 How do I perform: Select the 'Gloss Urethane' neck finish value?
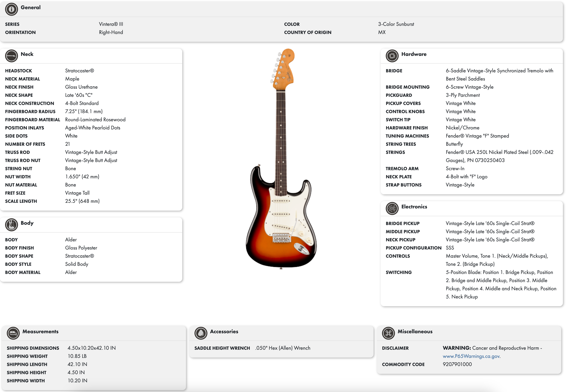81,87
